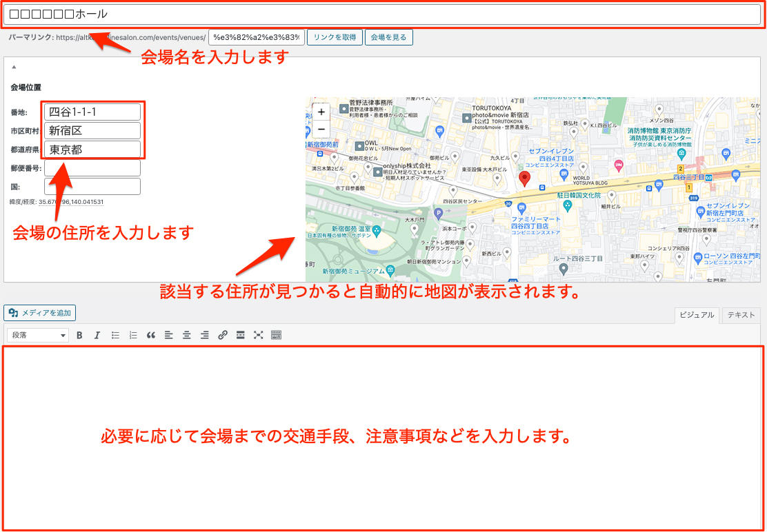The height and width of the screenshot is (532, 767).
Task: Add media with メディアを追加 button
Action: [40, 313]
